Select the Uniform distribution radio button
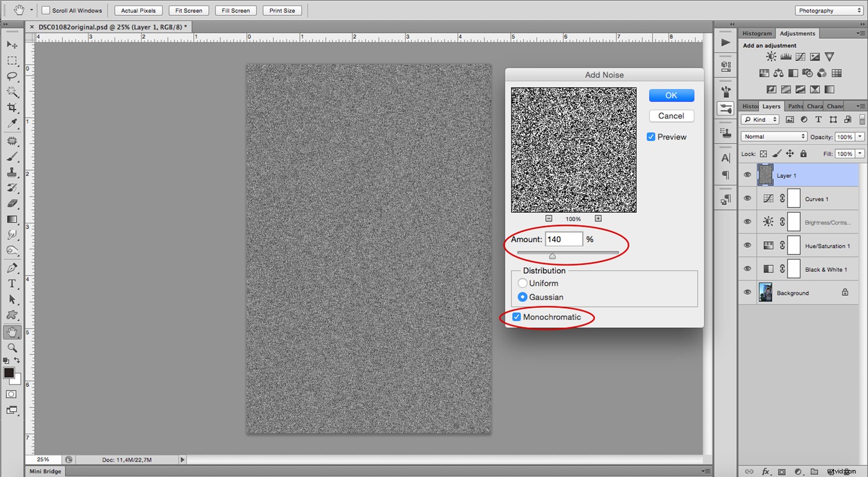Screen dimensions: 868x477 point(523,283)
